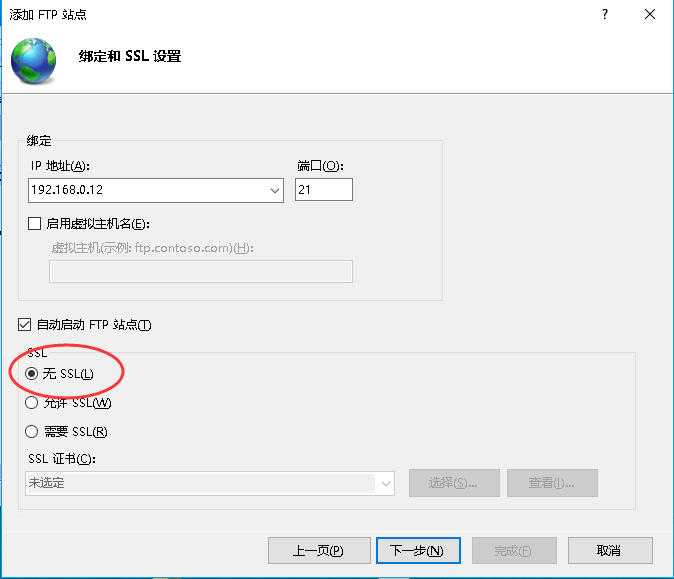Expand the IP address dropdown
The image size is (674, 579).
275,190
